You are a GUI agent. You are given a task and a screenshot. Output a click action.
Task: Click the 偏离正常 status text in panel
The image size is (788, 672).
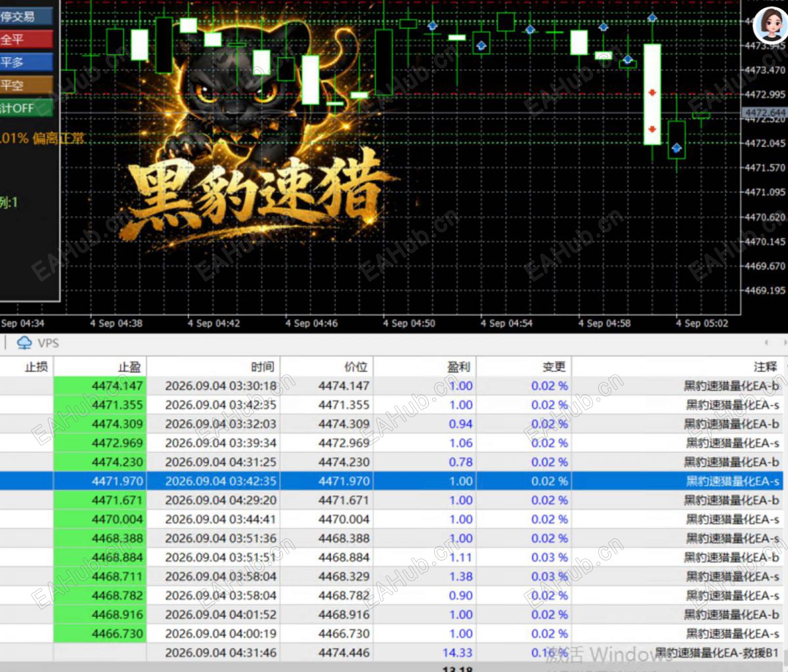58,138
